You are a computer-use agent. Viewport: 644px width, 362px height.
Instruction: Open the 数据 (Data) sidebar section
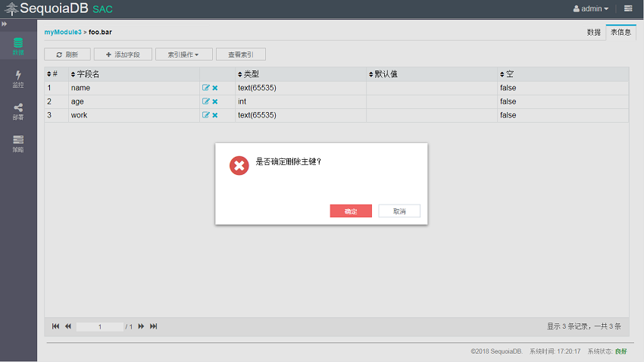(x=17, y=46)
